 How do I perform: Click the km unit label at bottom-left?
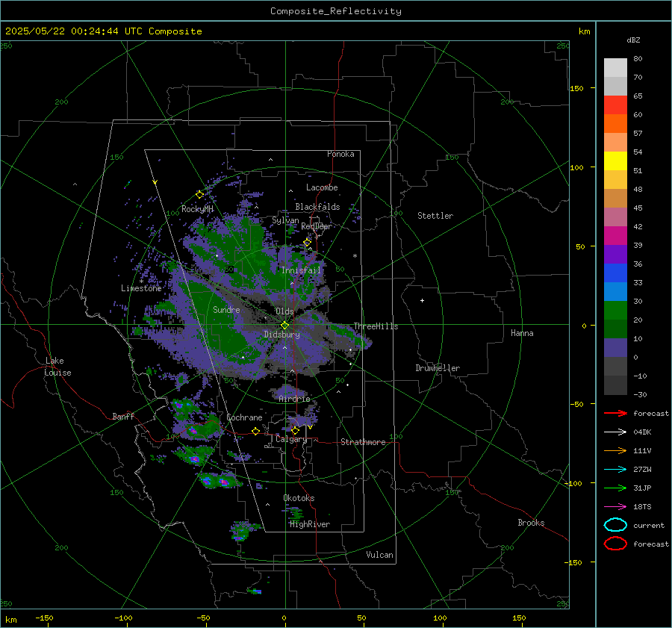10,620
